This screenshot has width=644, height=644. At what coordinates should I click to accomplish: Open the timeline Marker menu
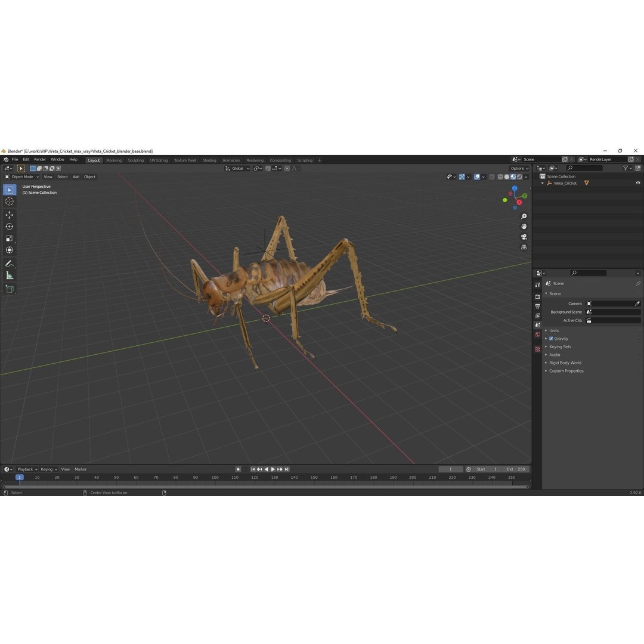pos(80,469)
